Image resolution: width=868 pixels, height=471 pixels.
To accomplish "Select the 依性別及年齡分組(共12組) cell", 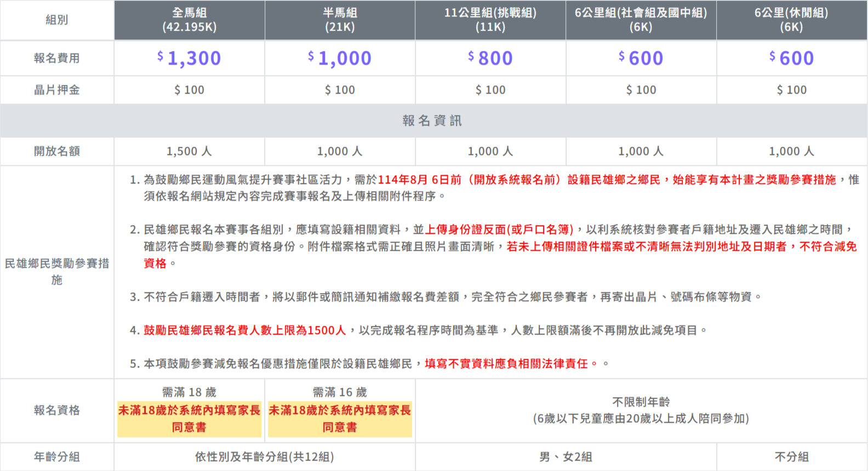I will pos(264,457).
